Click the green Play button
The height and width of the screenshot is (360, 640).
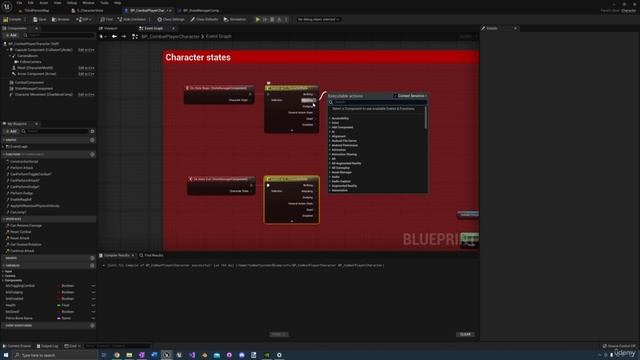coord(258,19)
